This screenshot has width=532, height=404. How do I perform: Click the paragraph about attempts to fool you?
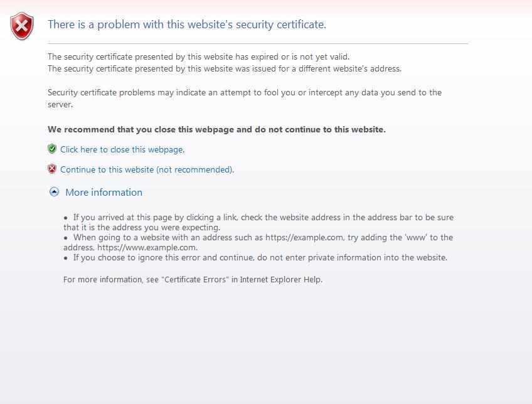pos(245,98)
